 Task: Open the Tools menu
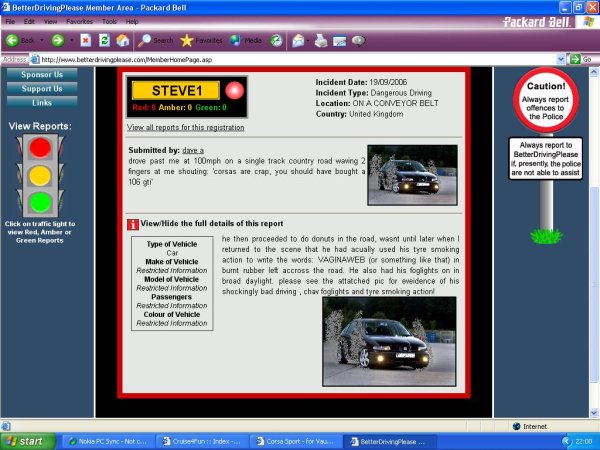point(109,20)
